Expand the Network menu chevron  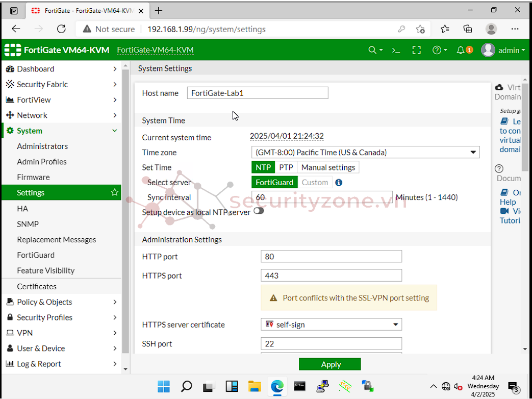point(115,115)
